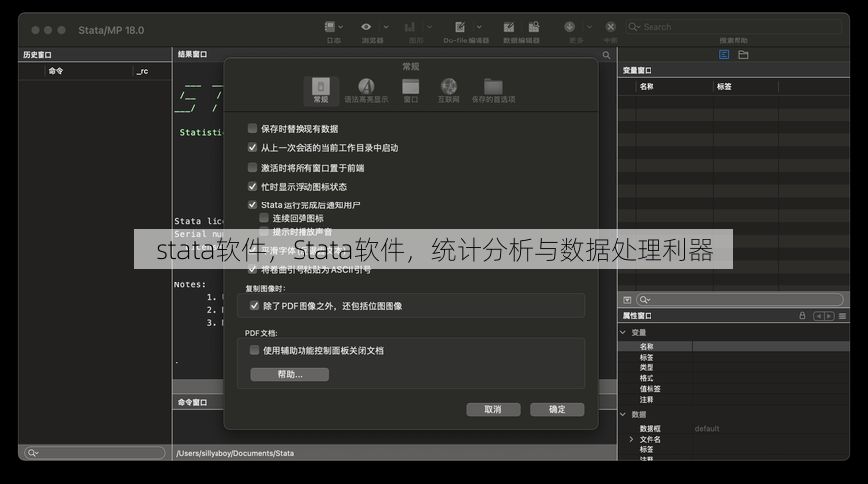
Task: Open the 更多 dropdown arrow
Action: pyautogui.click(x=589, y=27)
